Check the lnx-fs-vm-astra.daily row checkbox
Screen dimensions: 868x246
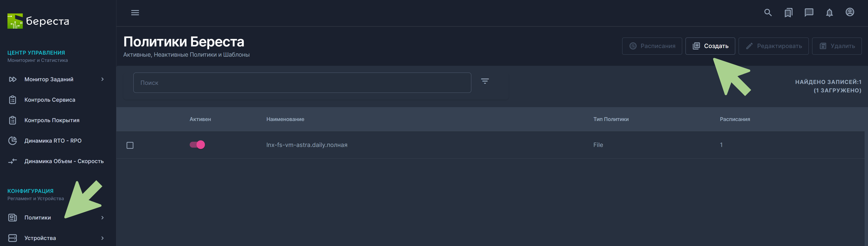[x=130, y=145]
